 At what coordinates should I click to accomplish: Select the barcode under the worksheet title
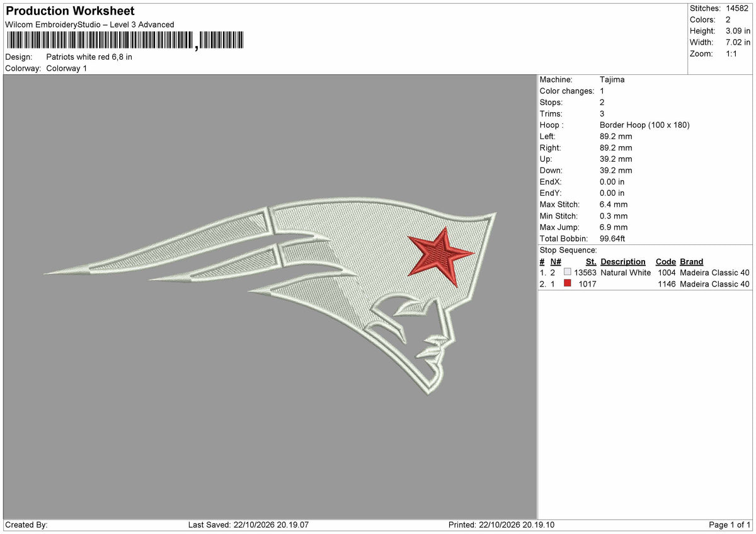(125, 41)
